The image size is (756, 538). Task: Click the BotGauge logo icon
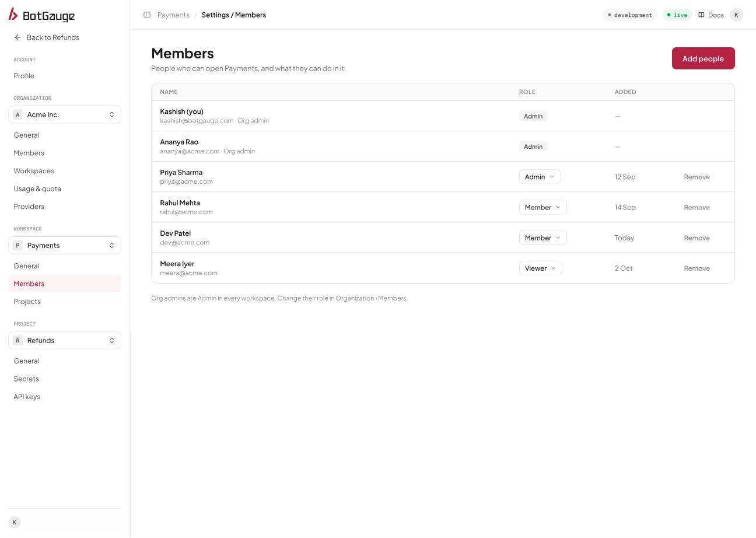tap(13, 15)
